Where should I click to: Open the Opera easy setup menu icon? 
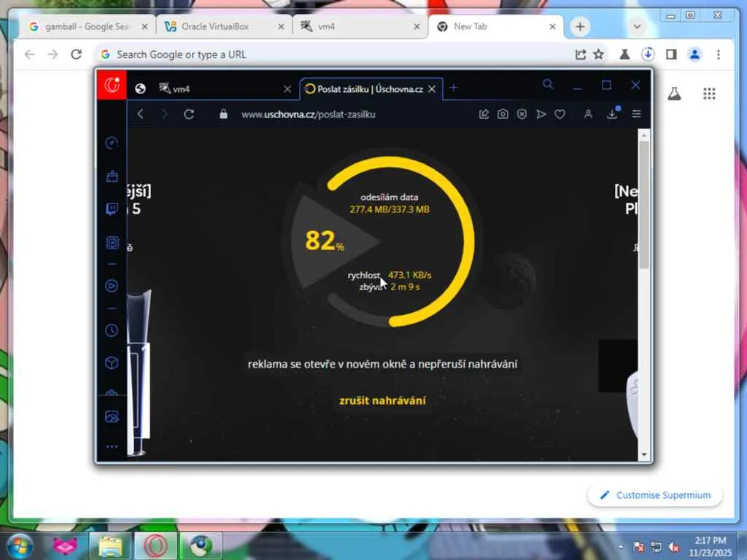(636, 114)
